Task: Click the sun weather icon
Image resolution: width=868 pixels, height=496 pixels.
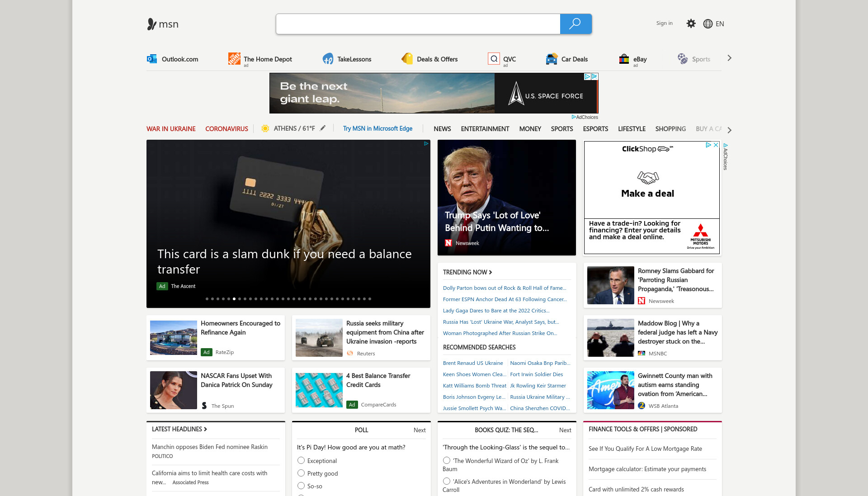Action: (x=265, y=128)
